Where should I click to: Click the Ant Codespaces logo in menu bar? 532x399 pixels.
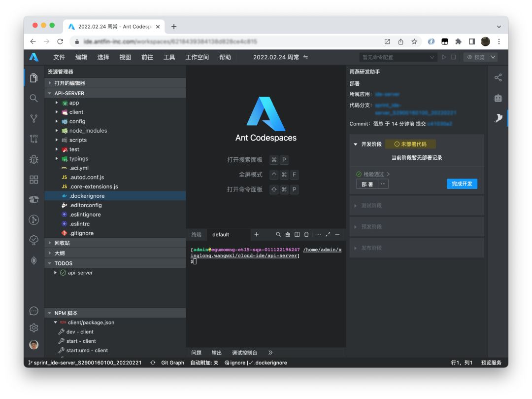[33, 57]
